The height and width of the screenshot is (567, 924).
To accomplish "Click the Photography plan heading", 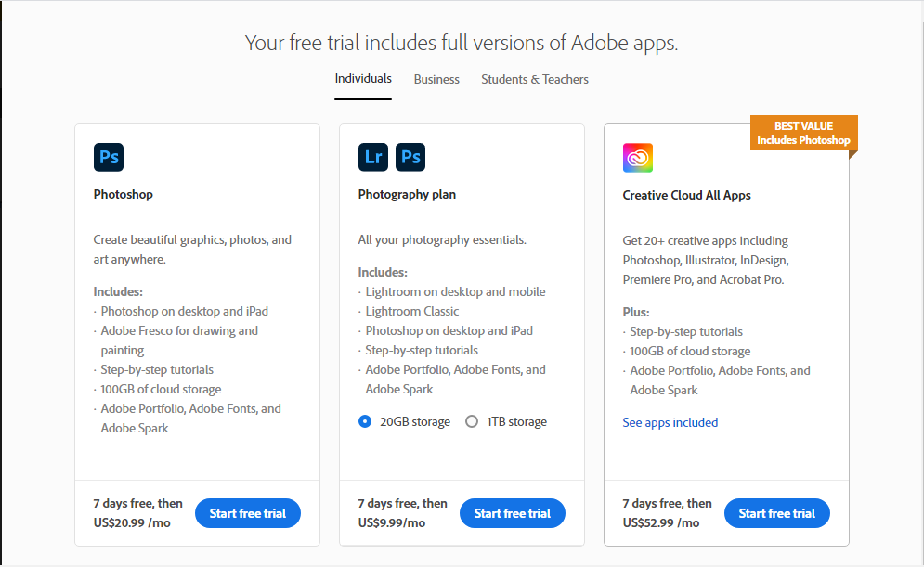I will coord(407,195).
